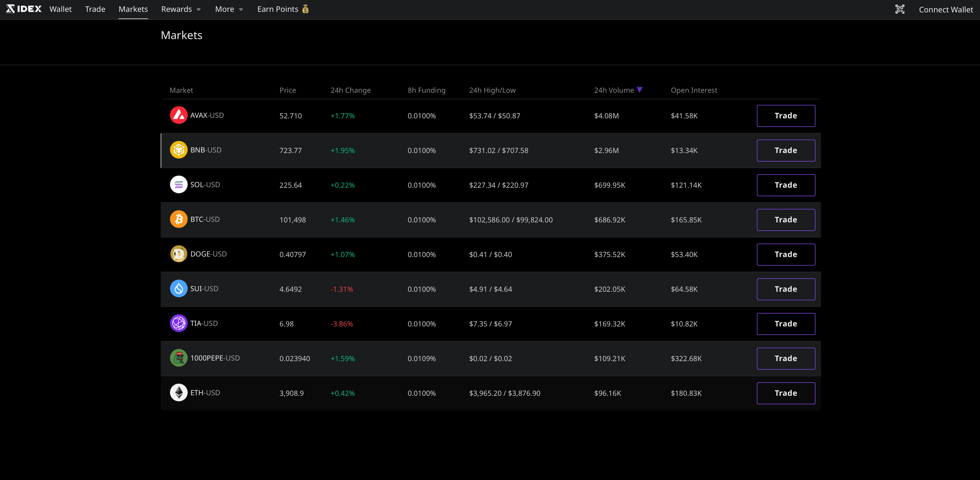Screen dimensions: 980x480
Task: Toggle 24h Volume sort arrow
Action: tap(639, 90)
